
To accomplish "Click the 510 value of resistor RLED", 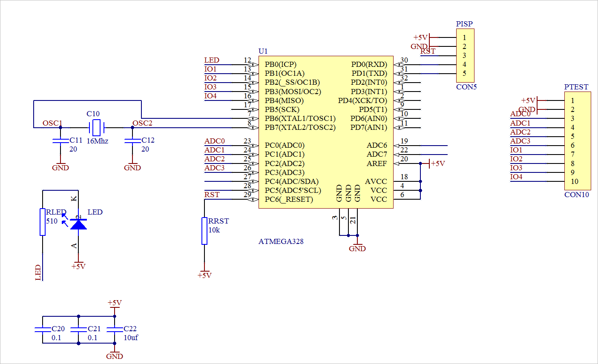I will click(x=52, y=221).
